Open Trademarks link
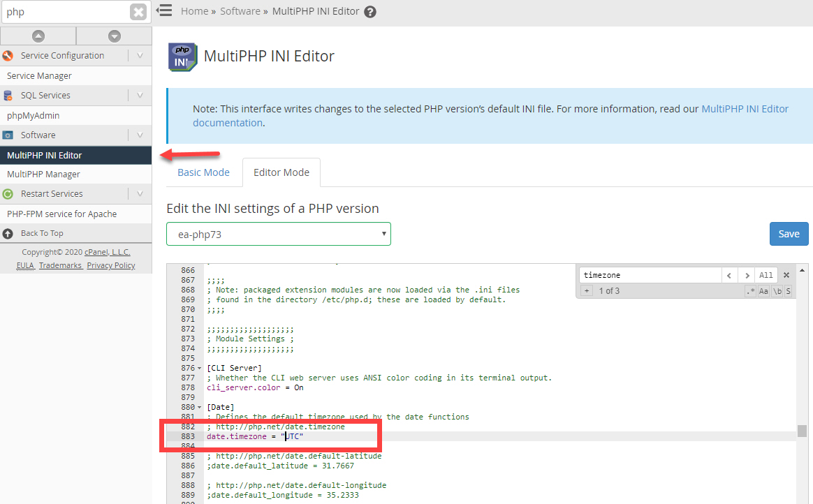Screen dimensions: 813x504 [x=60, y=265]
